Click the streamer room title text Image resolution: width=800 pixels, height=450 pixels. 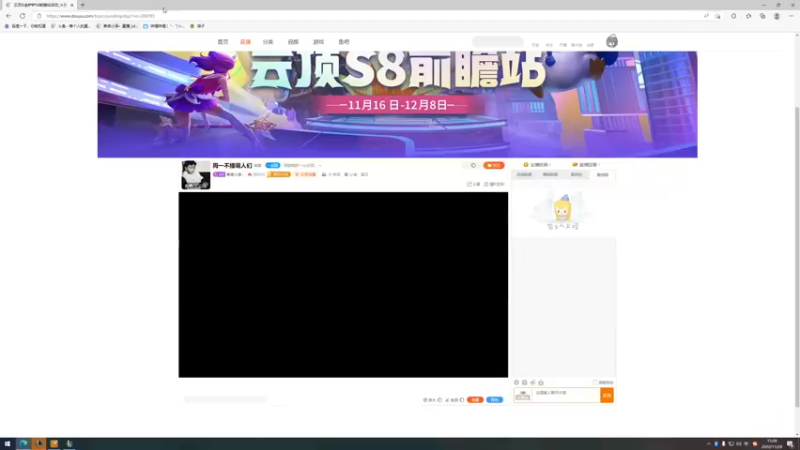pos(232,165)
